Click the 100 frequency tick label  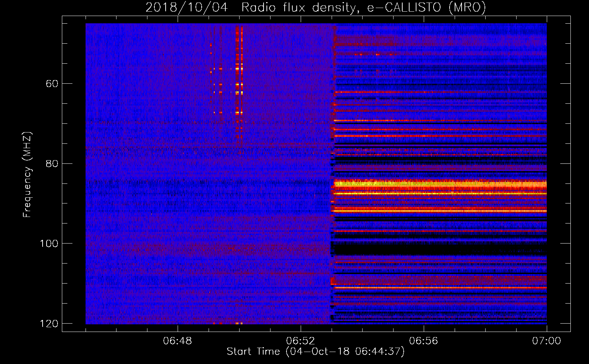49,243
